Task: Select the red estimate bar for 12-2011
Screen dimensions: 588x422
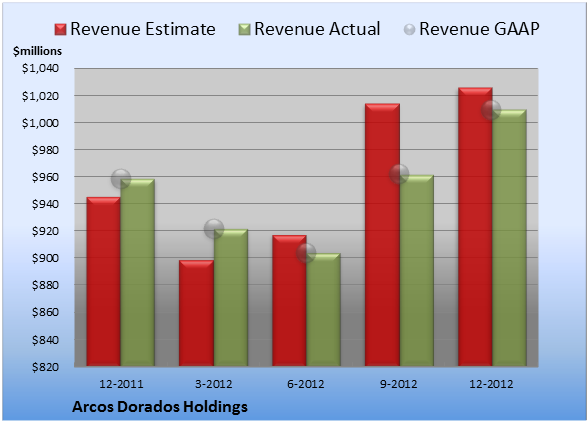Action: pos(104,281)
